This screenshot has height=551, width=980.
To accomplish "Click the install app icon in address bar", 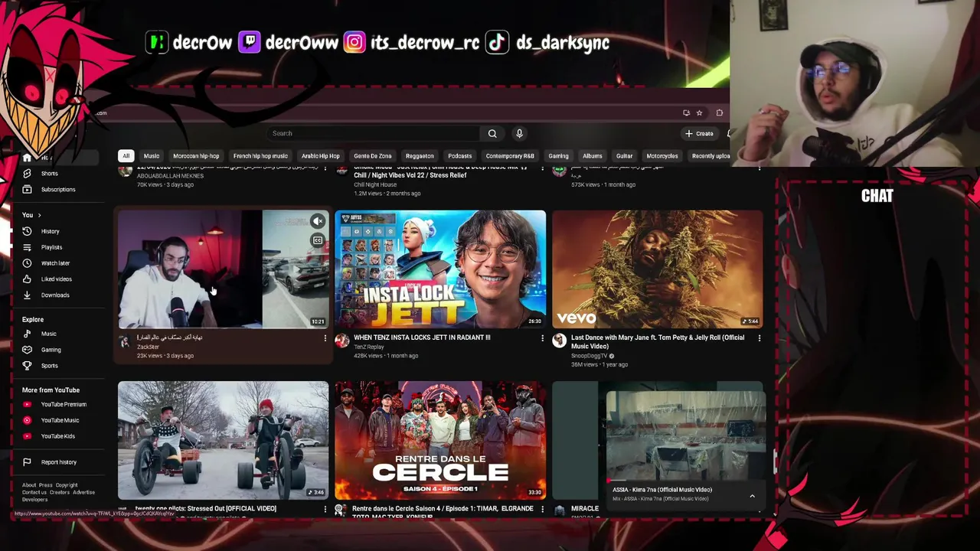I will [686, 113].
